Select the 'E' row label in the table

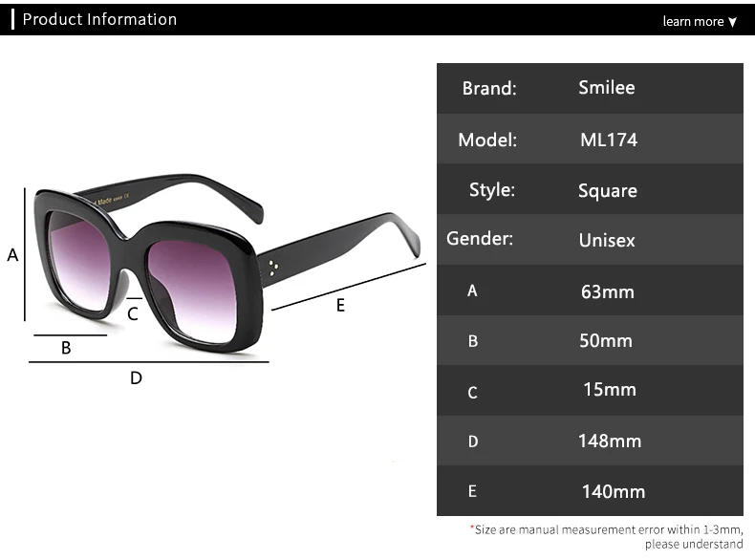(472, 491)
